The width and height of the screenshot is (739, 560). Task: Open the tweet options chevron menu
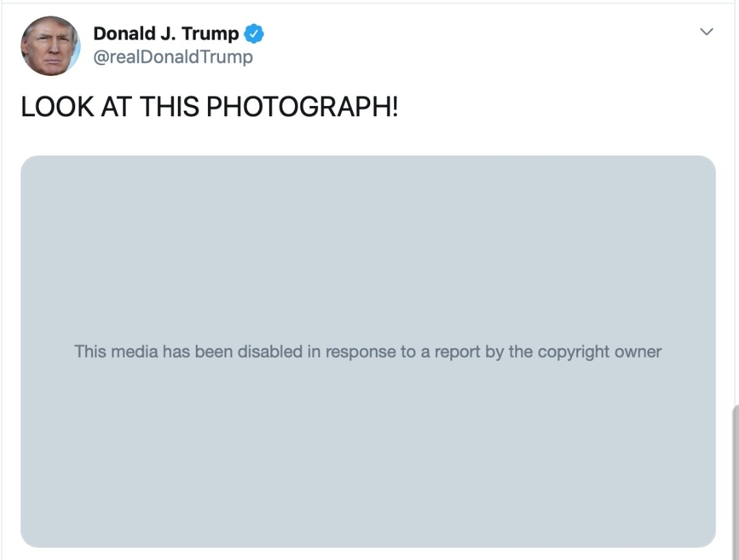coord(707,32)
